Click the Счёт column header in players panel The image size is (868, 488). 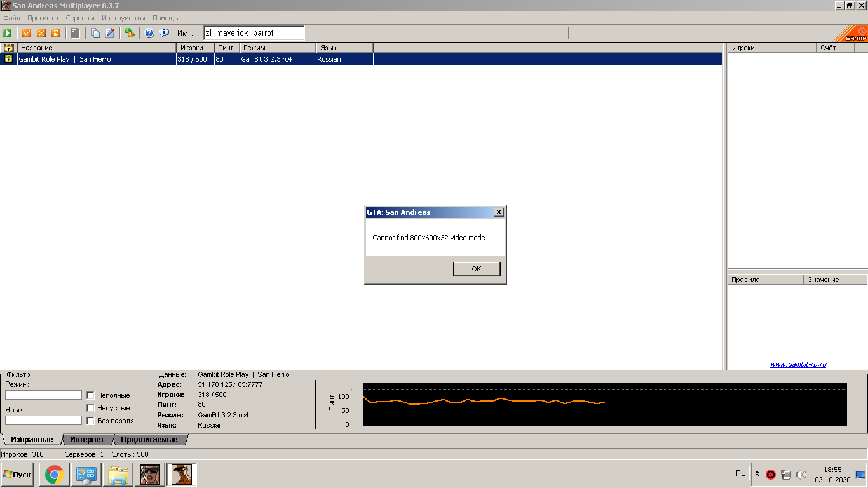(x=835, y=48)
